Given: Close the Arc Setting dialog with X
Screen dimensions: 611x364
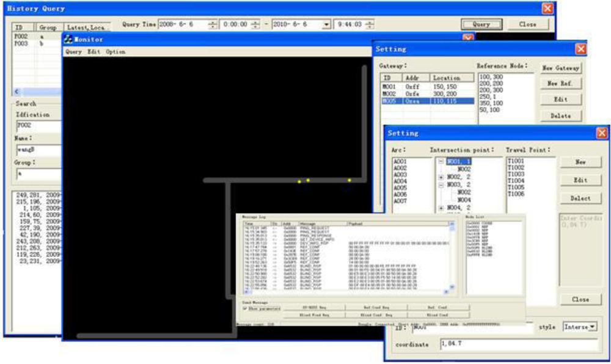Looking at the screenshot, I should (602, 133).
